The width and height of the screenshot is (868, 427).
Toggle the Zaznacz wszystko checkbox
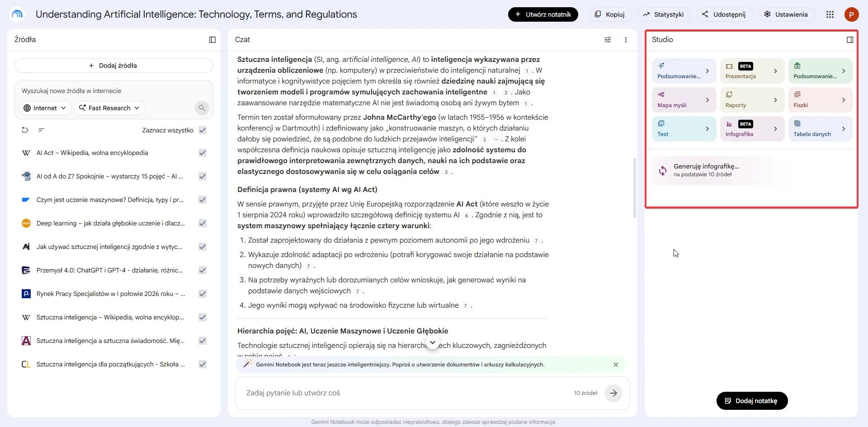(x=203, y=130)
